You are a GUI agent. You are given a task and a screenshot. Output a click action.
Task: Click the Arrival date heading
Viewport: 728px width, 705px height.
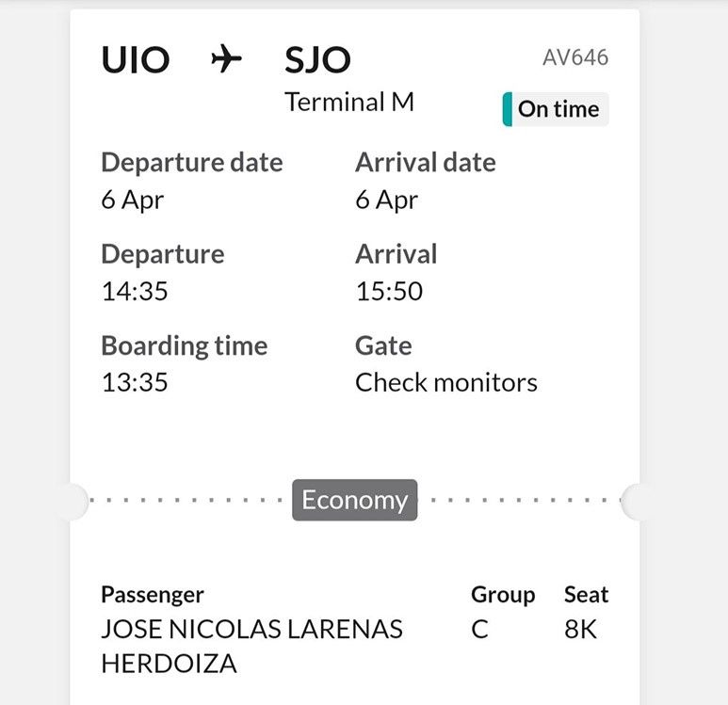pyautogui.click(x=426, y=162)
